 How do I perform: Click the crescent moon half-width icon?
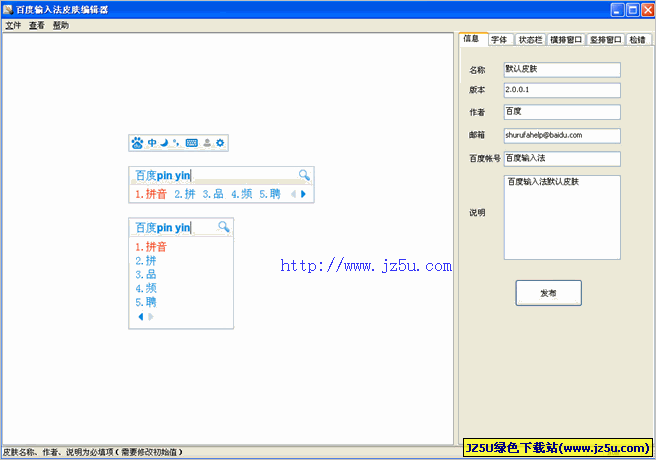tap(164, 143)
